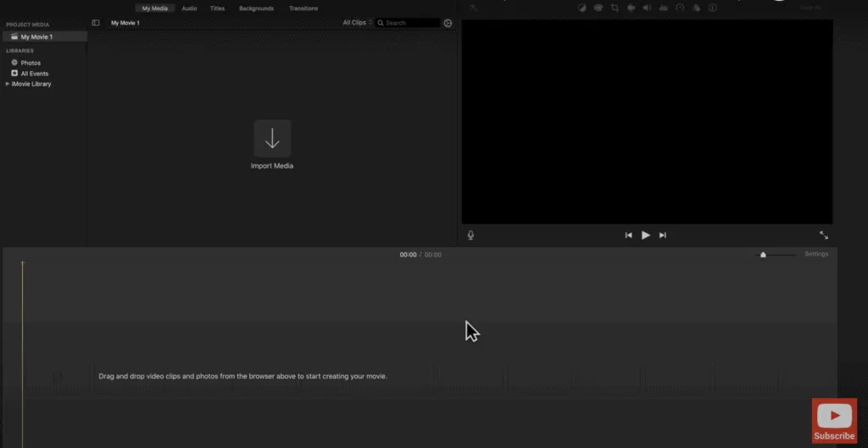Open the clip information icon

pos(712,8)
